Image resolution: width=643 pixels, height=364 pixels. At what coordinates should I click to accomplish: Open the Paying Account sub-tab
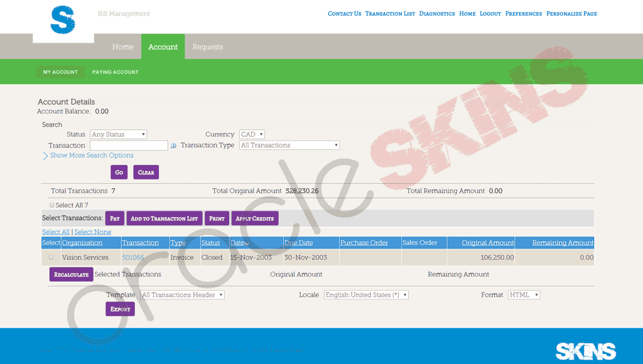pyautogui.click(x=115, y=72)
